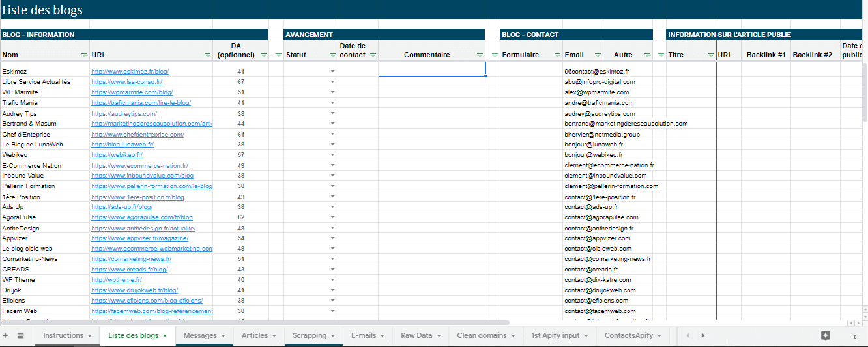Follow the webikeo.fr URL link
This screenshot has height=347, width=868.
pyautogui.click(x=117, y=155)
